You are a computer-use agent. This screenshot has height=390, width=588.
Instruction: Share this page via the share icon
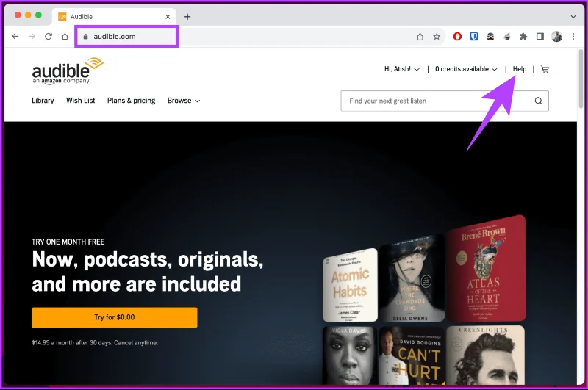[x=420, y=36]
